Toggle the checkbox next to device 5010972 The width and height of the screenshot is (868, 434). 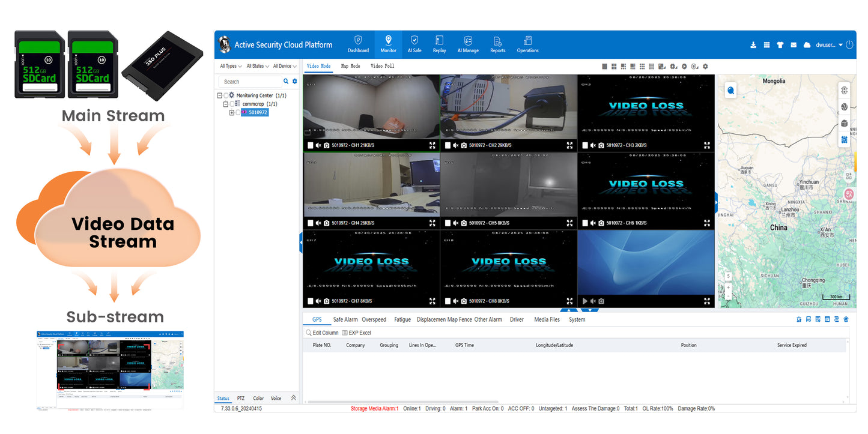(x=239, y=112)
